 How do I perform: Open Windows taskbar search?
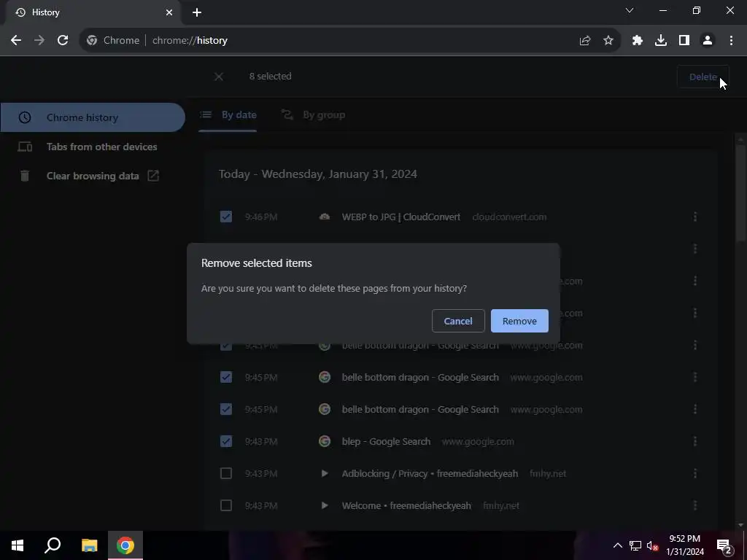point(53,545)
